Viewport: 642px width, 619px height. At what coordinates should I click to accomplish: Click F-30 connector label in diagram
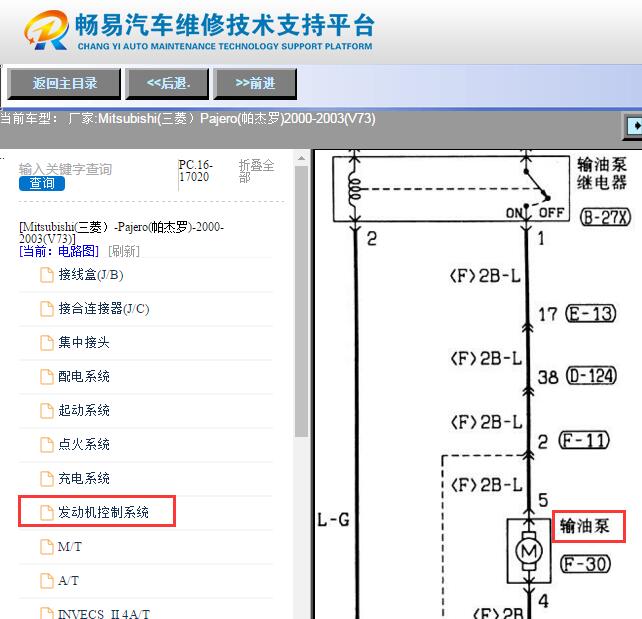click(585, 564)
